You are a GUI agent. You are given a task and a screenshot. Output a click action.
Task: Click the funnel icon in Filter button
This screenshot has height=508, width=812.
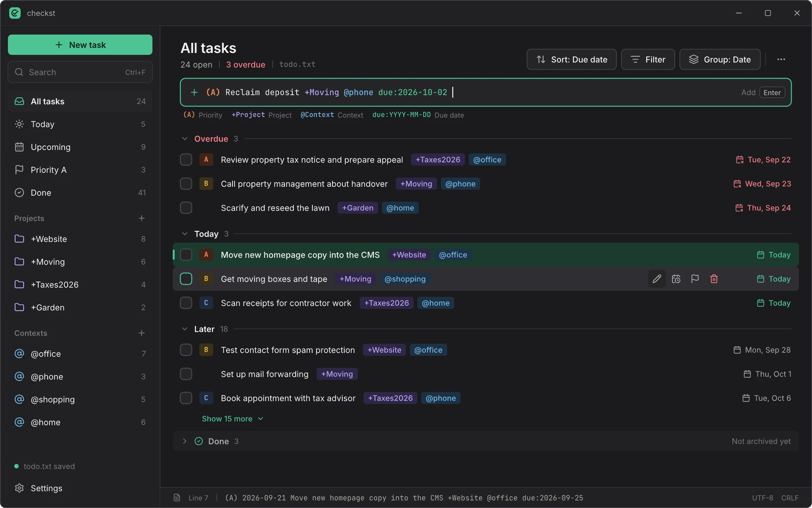[635, 60]
